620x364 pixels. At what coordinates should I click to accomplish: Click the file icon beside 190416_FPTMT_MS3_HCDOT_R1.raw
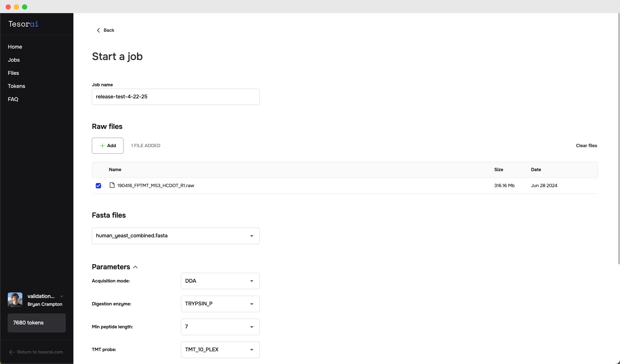click(112, 185)
